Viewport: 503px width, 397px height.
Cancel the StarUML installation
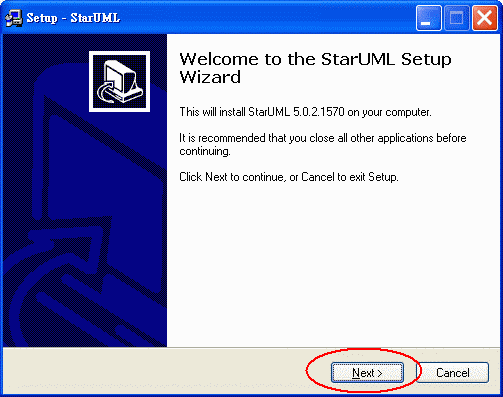tap(452, 372)
